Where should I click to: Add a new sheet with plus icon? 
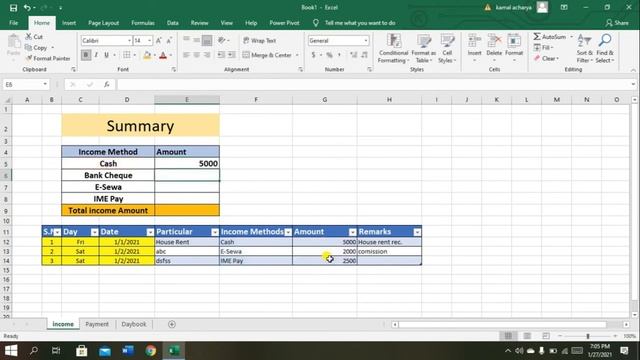point(172,324)
